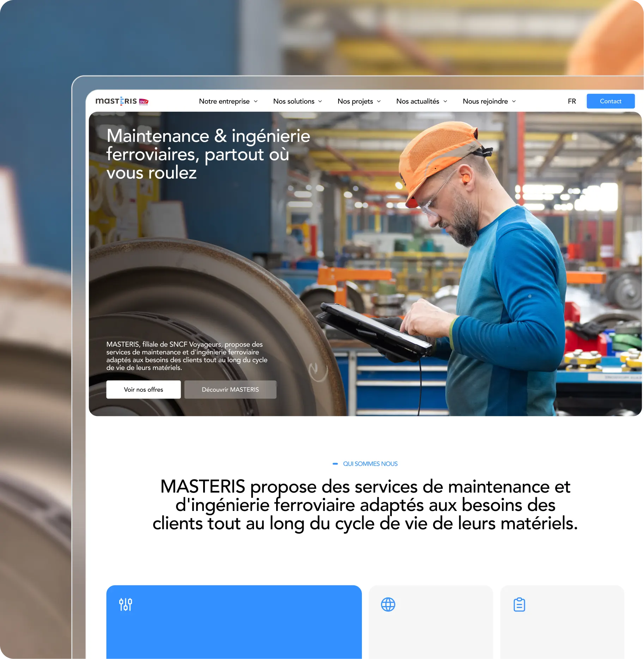
Task: Click the sliders icon on blue card
Action: point(126,604)
